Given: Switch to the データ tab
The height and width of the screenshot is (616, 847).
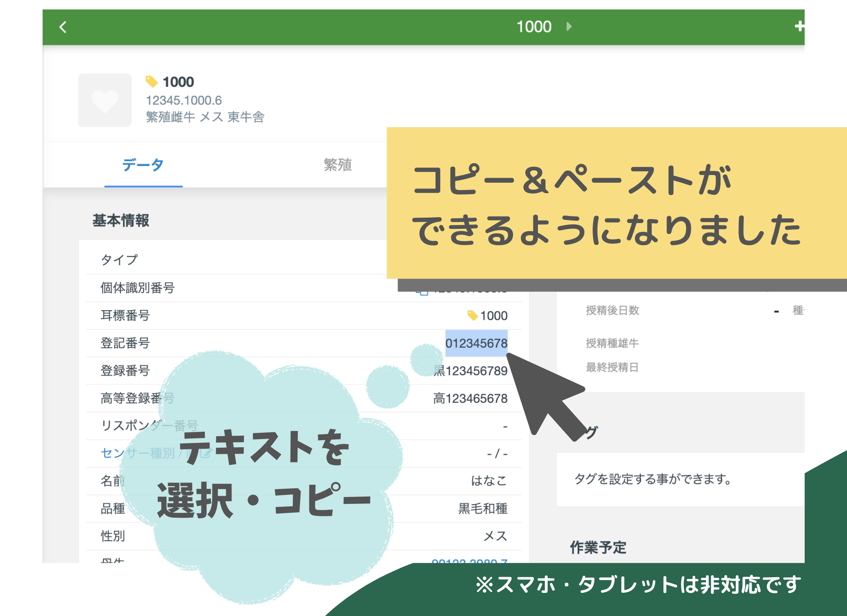Looking at the screenshot, I should [x=143, y=165].
